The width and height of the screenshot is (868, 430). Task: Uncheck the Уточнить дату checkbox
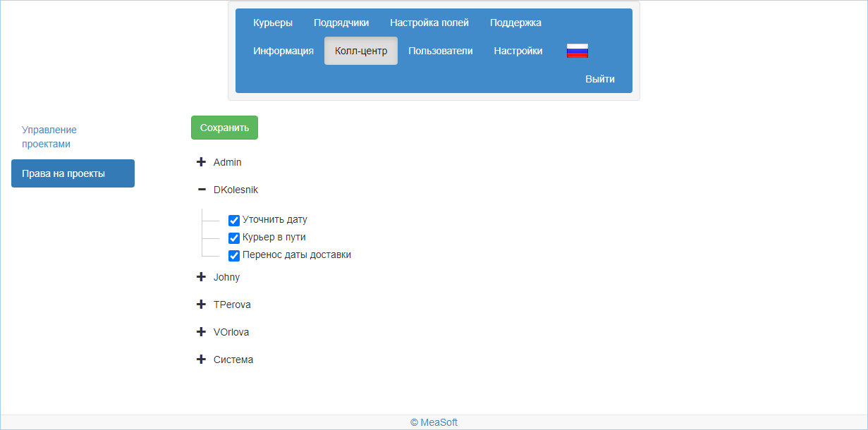234,220
